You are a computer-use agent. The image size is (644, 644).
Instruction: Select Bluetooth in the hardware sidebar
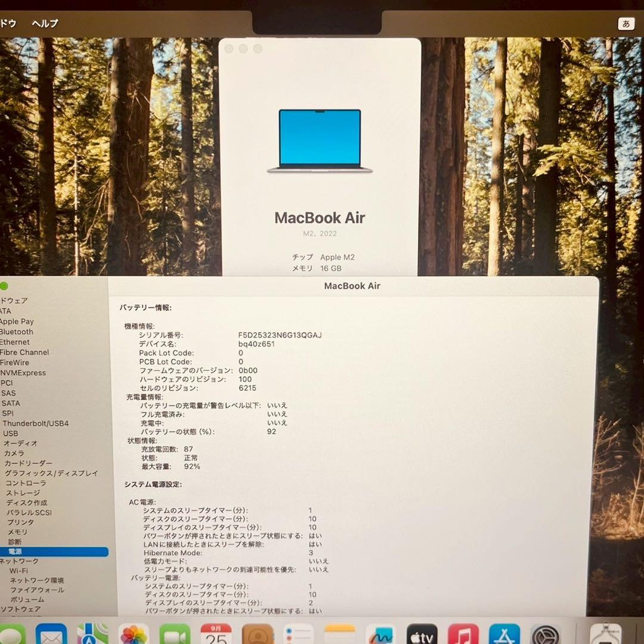(x=18, y=332)
